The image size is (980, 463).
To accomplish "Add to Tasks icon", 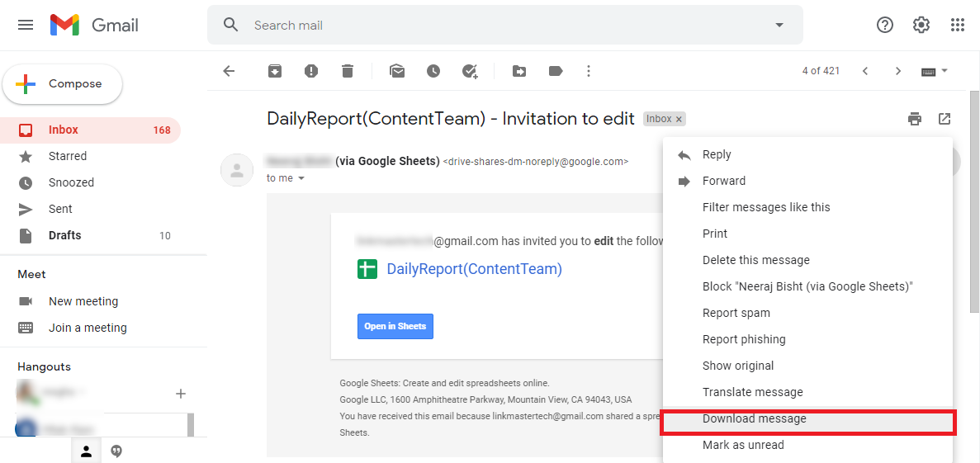I will pyautogui.click(x=470, y=71).
